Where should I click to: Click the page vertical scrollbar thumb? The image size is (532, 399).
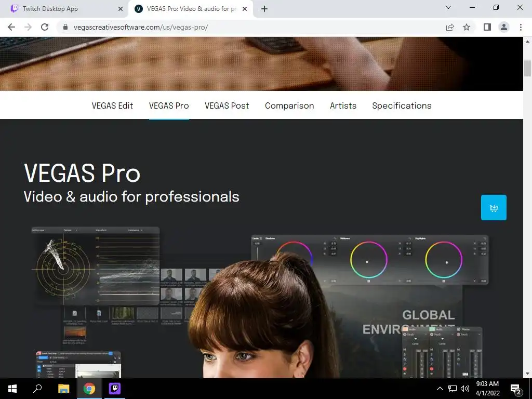(527, 68)
